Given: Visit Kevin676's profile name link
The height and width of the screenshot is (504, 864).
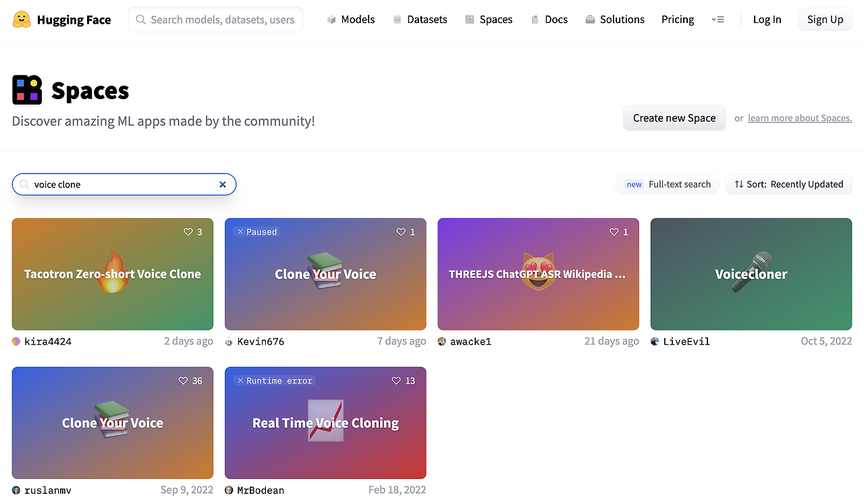Looking at the screenshot, I should point(261,341).
